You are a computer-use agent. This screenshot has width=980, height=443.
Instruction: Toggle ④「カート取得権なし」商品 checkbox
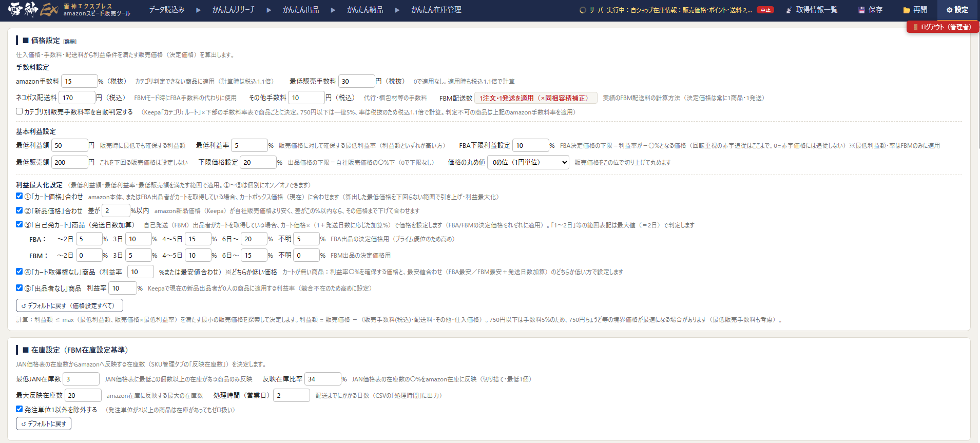coord(19,271)
